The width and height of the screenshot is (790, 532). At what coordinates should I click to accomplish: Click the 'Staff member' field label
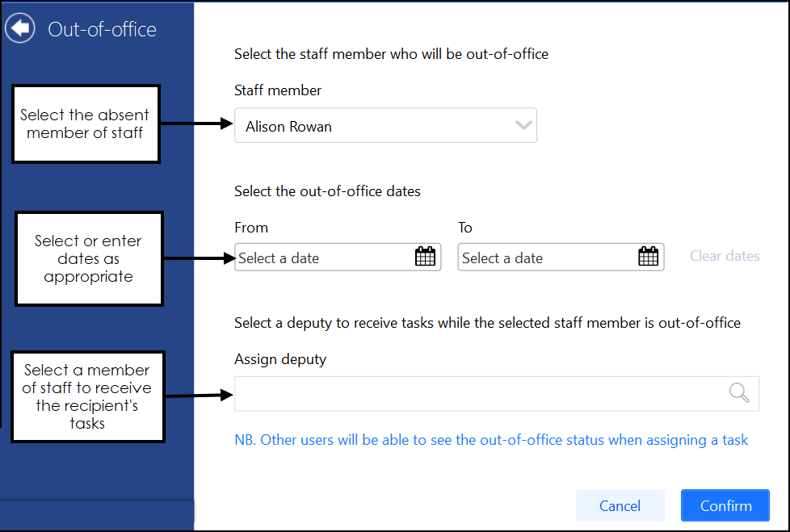(x=278, y=90)
